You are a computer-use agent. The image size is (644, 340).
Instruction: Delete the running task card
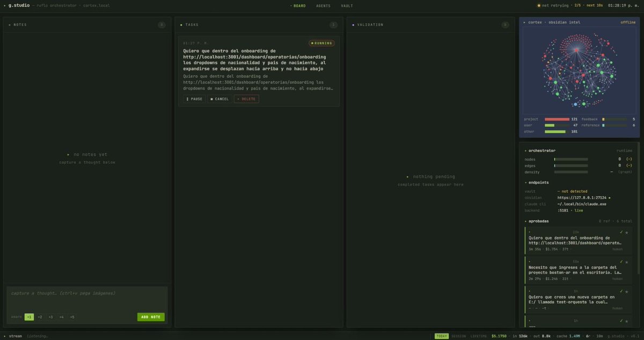246,99
